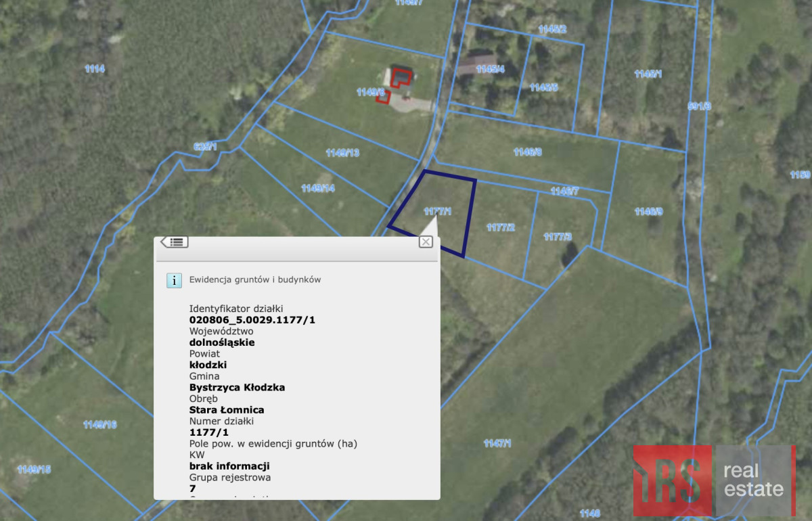Select parcel 1177/3 on the map
The width and height of the screenshot is (812, 521).
tap(558, 237)
